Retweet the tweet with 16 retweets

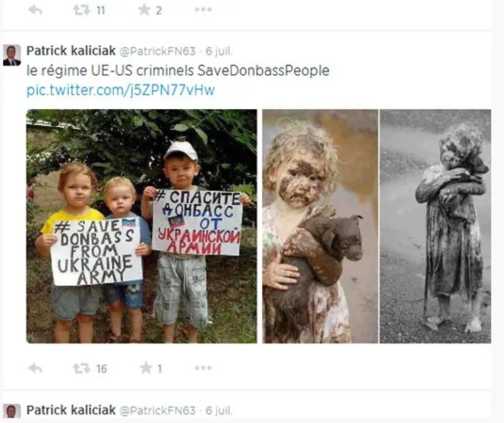(81, 369)
